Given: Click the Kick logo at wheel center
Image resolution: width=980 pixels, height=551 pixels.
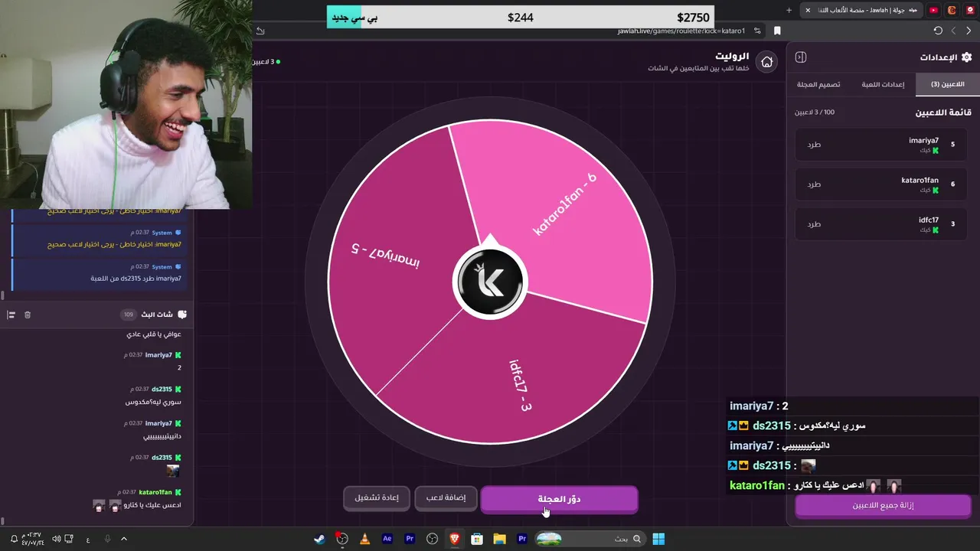Looking at the screenshot, I should 490,282.
